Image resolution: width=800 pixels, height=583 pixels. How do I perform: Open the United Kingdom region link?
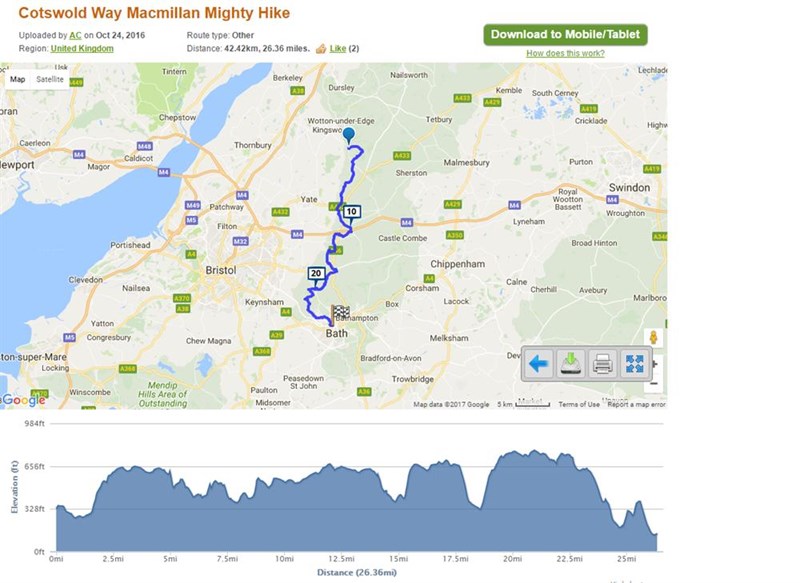(x=82, y=48)
